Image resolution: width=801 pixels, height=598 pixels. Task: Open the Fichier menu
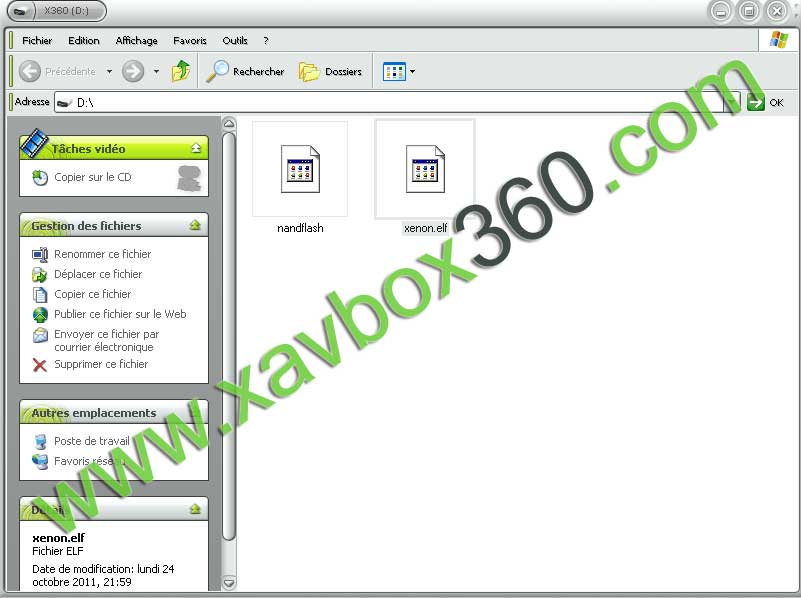(37, 40)
